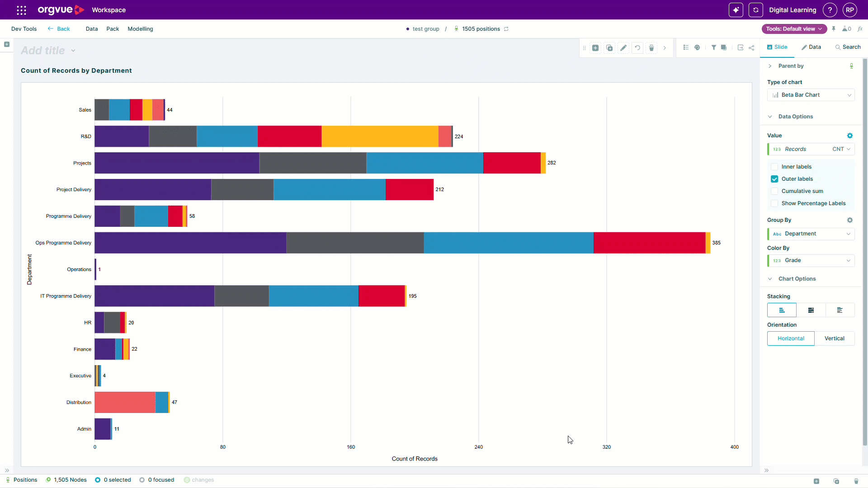
Task: Click the refresh icon next to 1505 positions
Action: coord(506,29)
